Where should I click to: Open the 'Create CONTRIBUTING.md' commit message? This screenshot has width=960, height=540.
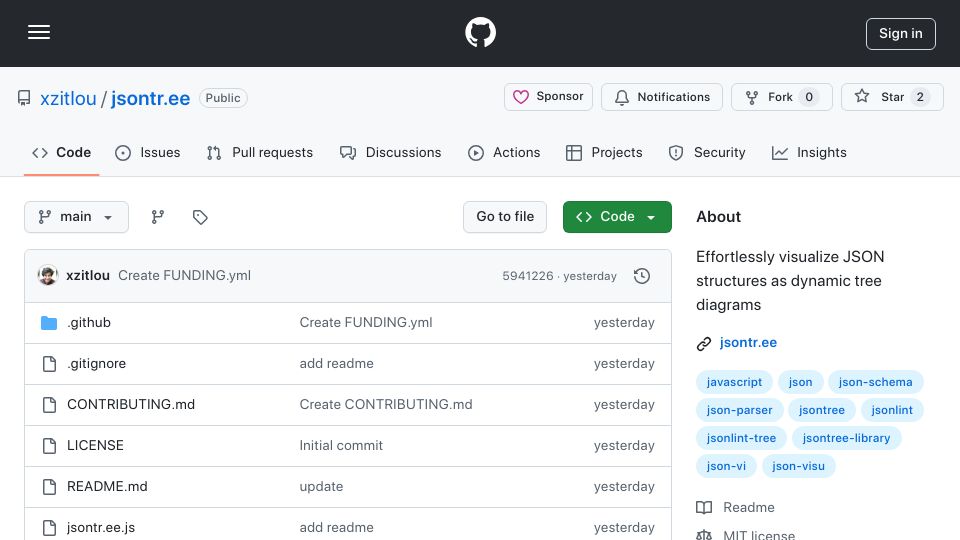pyautogui.click(x=386, y=405)
